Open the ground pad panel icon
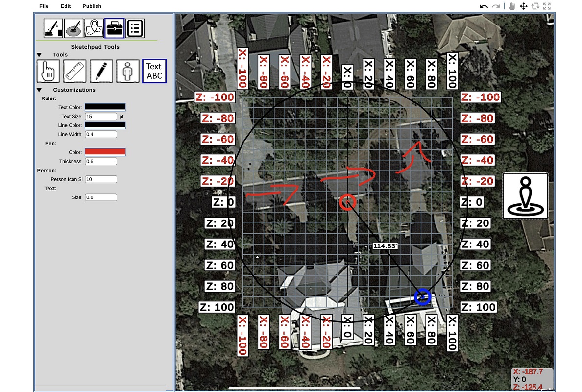Image resolution: width=582 pixels, height=392 pixels. coord(73,28)
